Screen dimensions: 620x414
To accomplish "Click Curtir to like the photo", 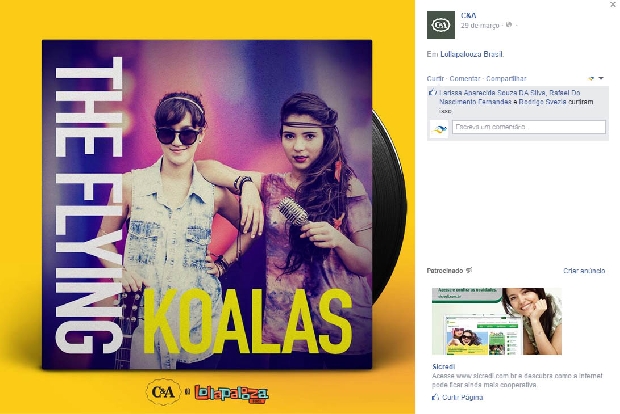I will [435, 78].
